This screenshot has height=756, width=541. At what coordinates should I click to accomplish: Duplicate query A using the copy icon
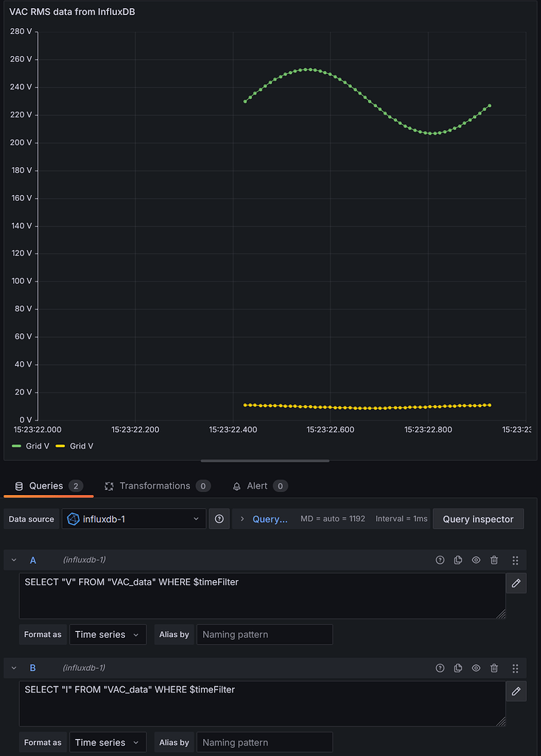[457, 560]
